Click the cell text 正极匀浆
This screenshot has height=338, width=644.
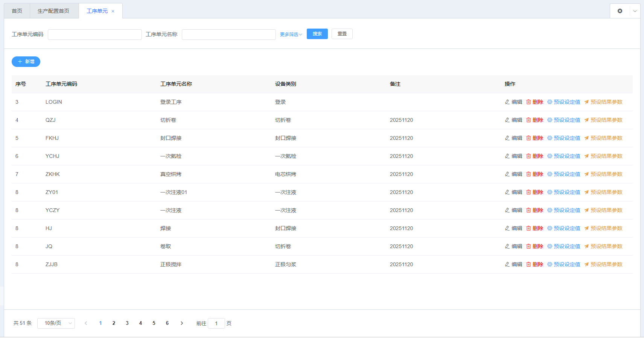pyautogui.click(x=286, y=264)
